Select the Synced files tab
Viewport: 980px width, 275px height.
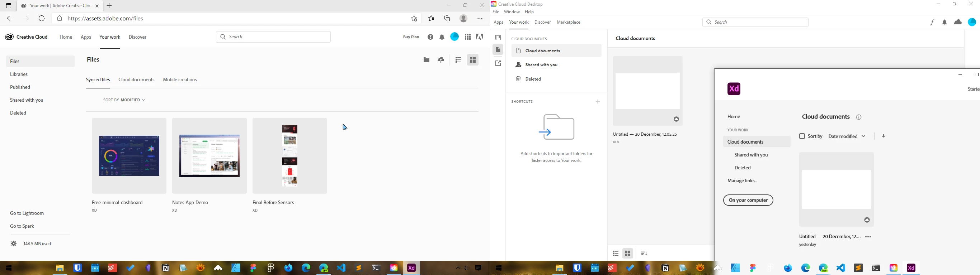98,80
